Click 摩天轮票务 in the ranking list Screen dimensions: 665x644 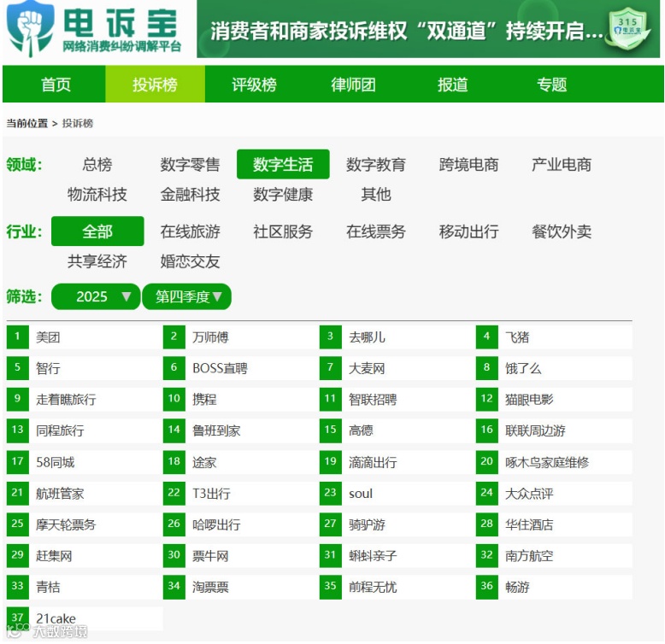(66, 525)
